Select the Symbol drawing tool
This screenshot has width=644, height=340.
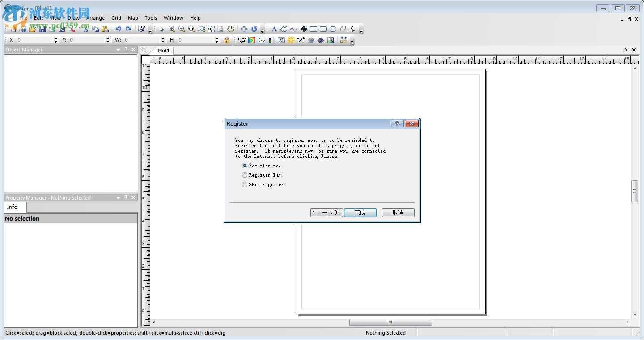[304, 29]
